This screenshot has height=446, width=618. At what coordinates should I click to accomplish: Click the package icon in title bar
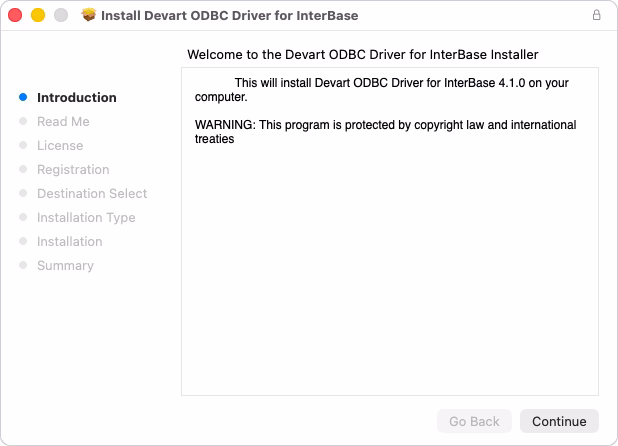(89, 15)
